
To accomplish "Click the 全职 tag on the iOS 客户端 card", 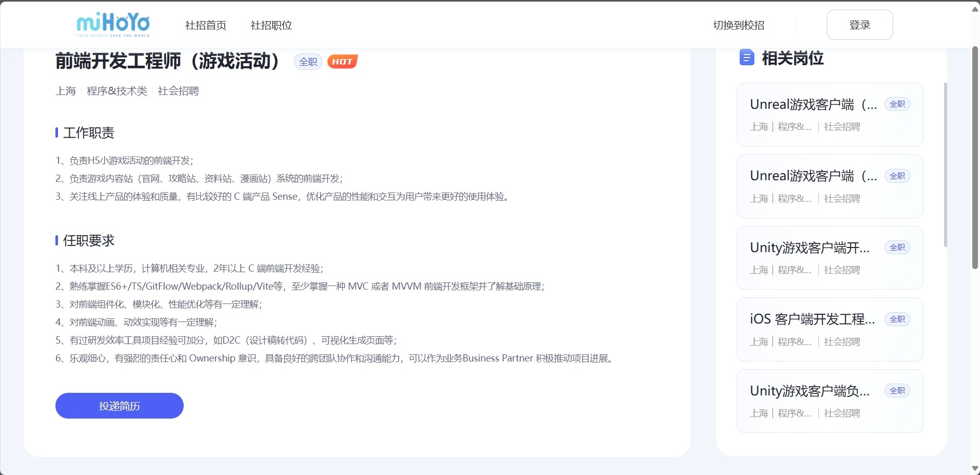I will pyautogui.click(x=897, y=319).
